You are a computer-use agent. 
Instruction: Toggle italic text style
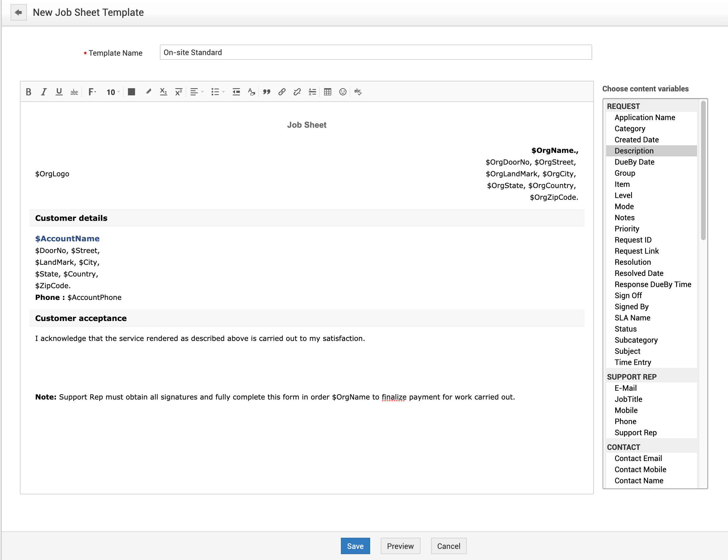point(44,92)
